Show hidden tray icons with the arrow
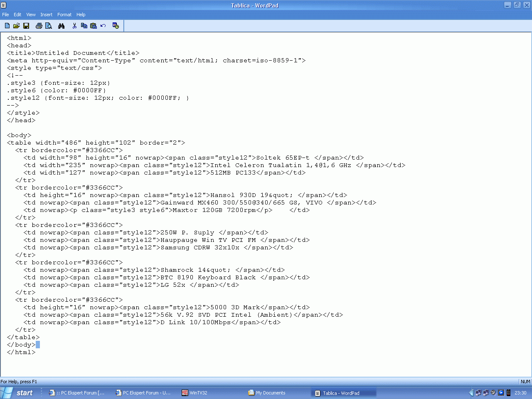 click(x=471, y=393)
